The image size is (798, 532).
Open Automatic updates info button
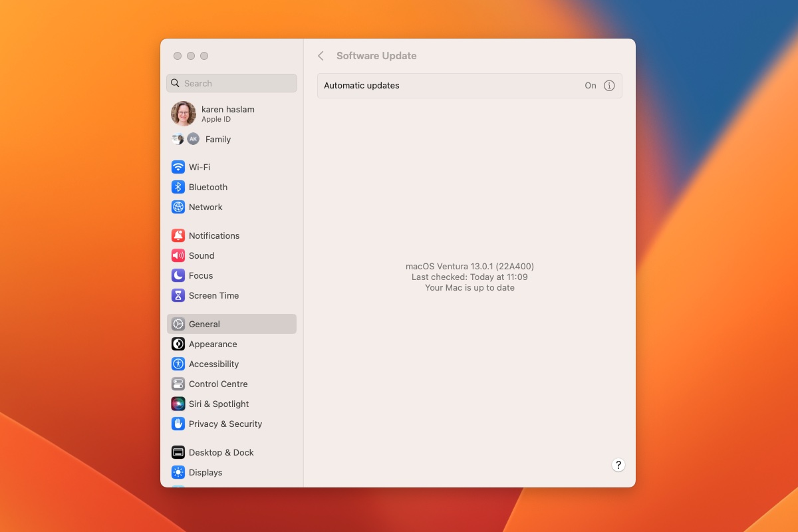[x=609, y=86]
